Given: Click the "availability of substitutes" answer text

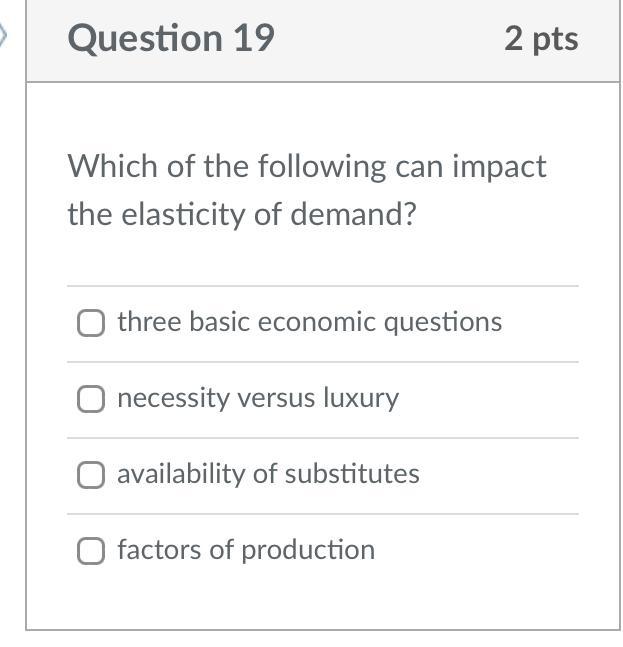Looking at the screenshot, I should [x=268, y=473].
